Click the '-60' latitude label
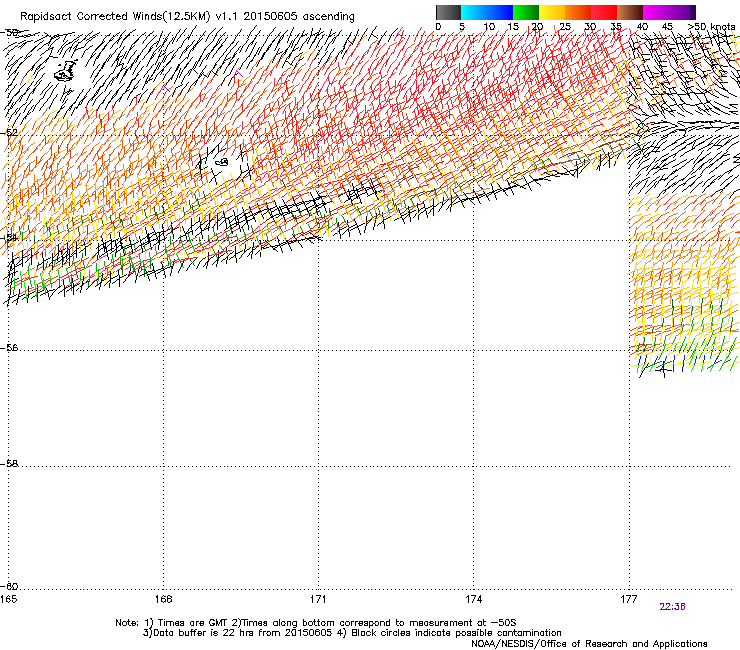 pyautogui.click(x=9, y=586)
